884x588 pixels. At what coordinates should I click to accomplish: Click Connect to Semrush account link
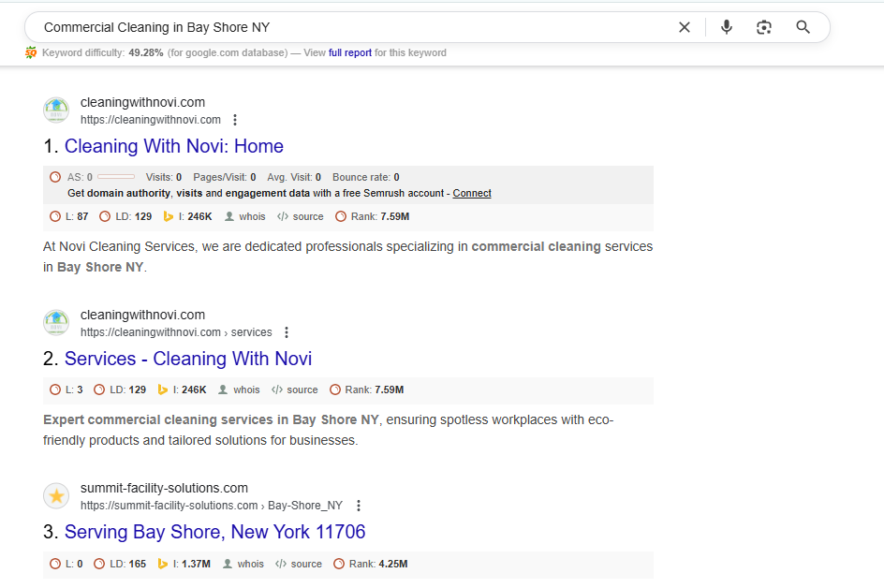[472, 193]
